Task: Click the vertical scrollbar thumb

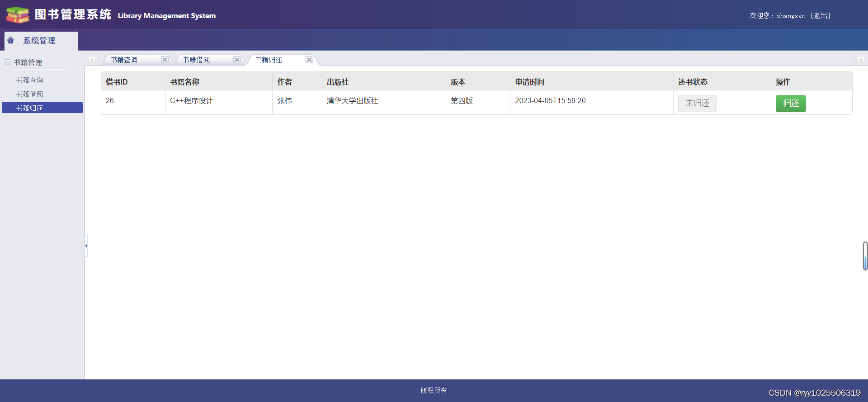Action: tap(865, 256)
